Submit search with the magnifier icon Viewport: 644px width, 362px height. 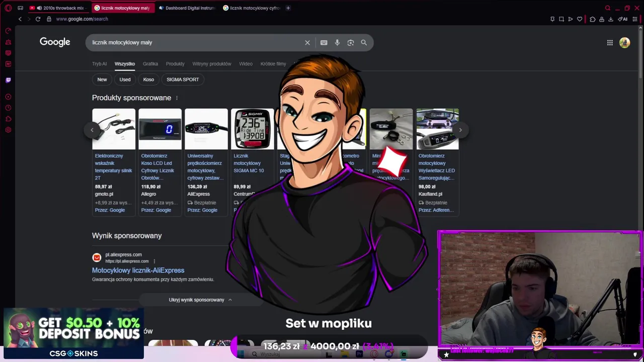[364, 43]
